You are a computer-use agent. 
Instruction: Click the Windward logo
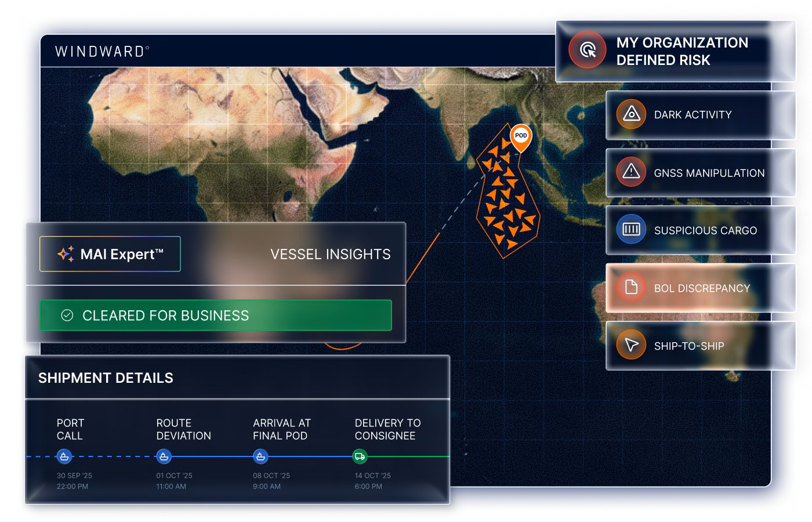102,51
